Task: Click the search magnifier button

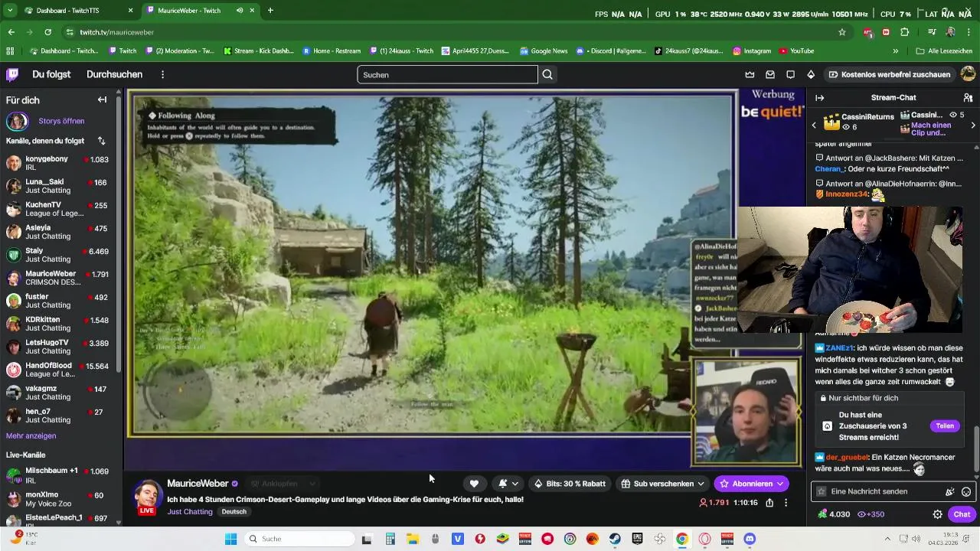Action: coord(547,74)
